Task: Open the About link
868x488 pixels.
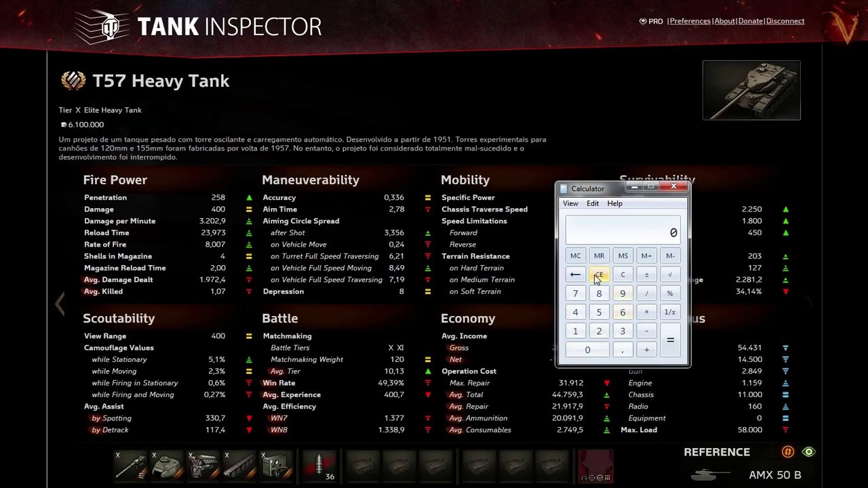Action: (x=724, y=21)
